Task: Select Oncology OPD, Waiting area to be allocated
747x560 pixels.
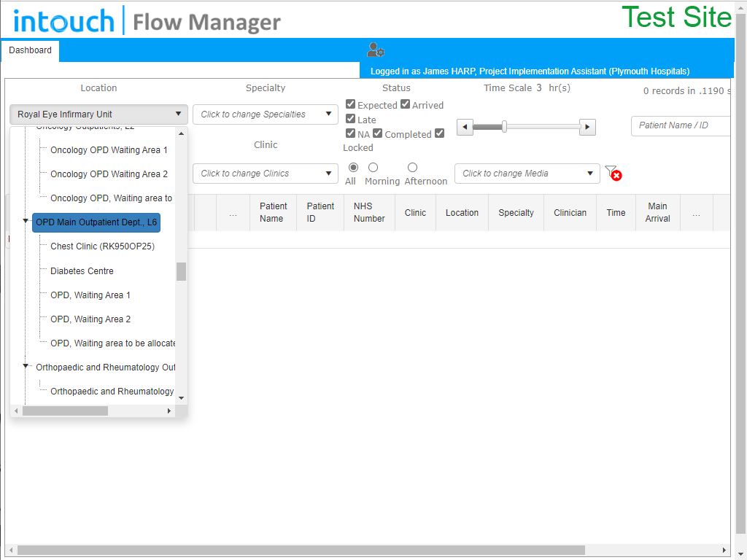Action: tap(112, 198)
